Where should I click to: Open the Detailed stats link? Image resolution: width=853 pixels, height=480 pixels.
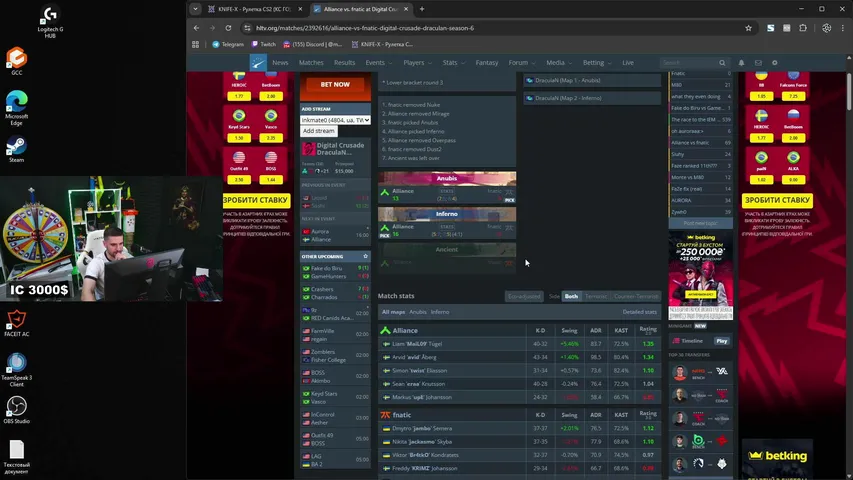point(640,312)
